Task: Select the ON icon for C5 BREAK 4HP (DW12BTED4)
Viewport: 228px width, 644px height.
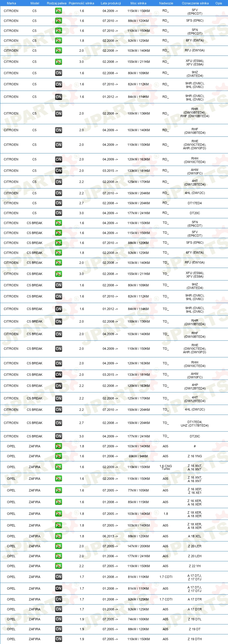Action: 59,386
